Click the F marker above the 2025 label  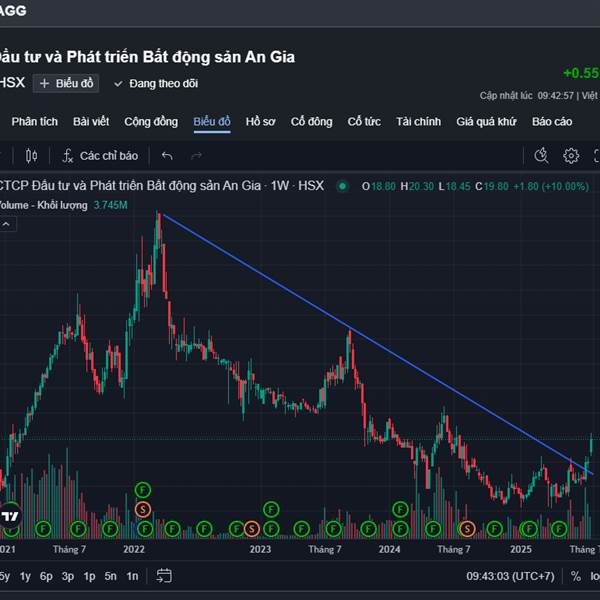[x=530, y=529]
